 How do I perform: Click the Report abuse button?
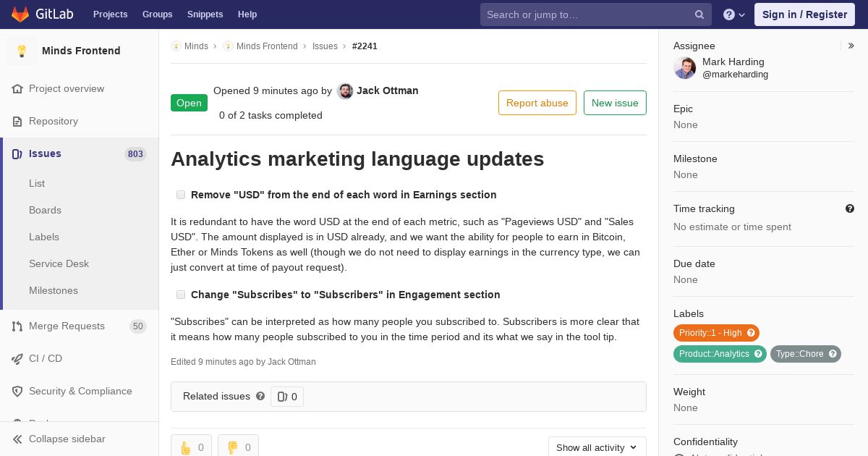click(x=537, y=103)
